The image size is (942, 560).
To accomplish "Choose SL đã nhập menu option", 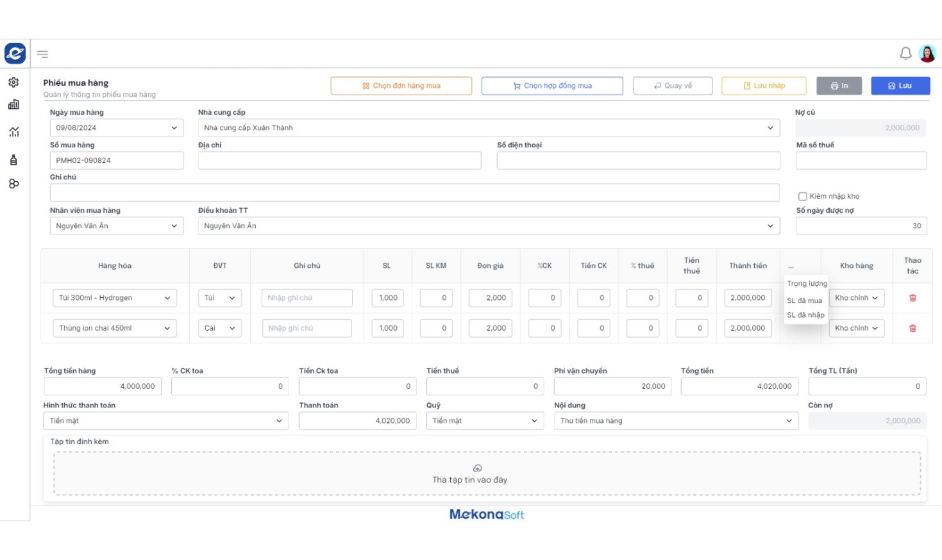I will (x=805, y=315).
